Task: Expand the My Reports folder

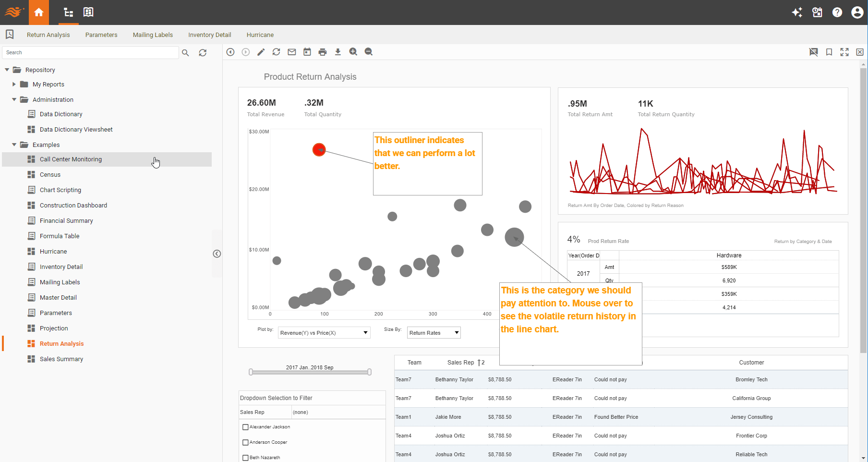Action: tap(14, 84)
